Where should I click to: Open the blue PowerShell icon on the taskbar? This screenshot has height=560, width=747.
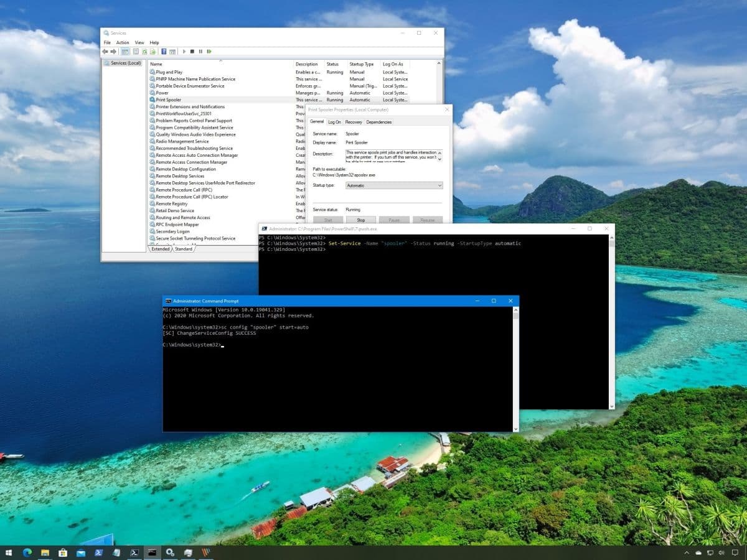click(98, 552)
